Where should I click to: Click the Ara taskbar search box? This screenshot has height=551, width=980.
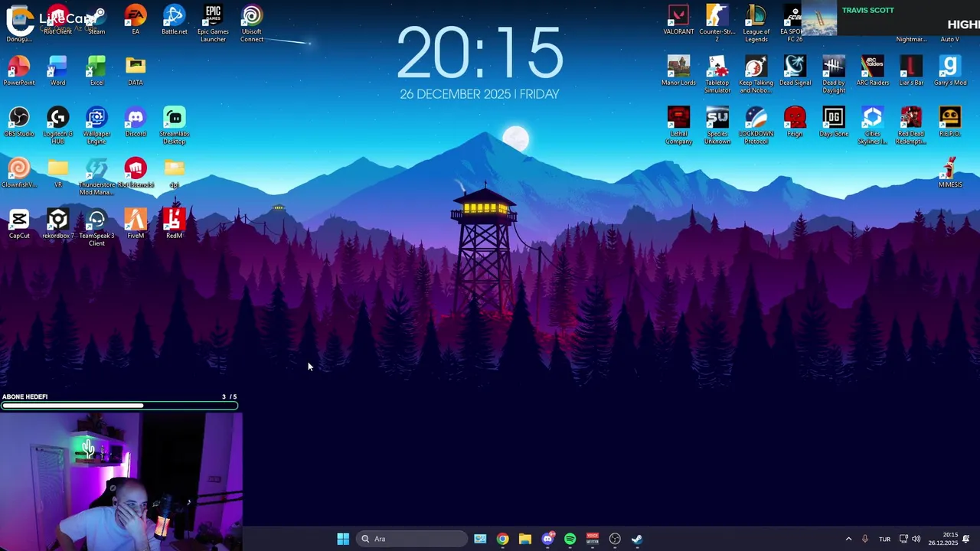(x=412, y=539)
